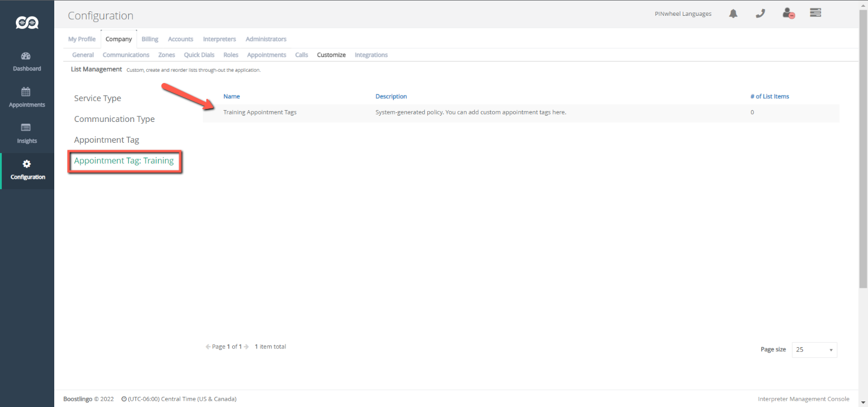Open the notifications bell
868x407 pixels.
click(733, 14)
